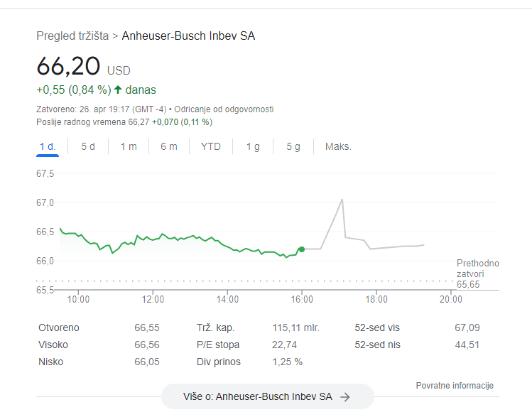Open Odricanje od odgovornosti disclaimer link

pyautogui.click(x=224, y=109)
